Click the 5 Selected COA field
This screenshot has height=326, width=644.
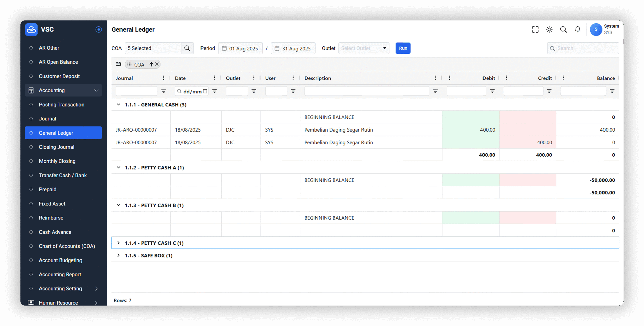[153, 48]
